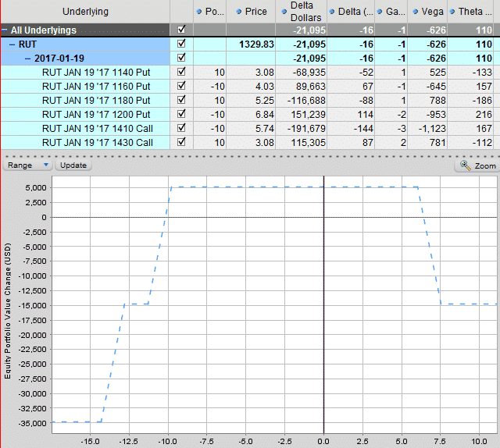
Task: Click the delta dollars value 115,305
Action: pos(309,142)
